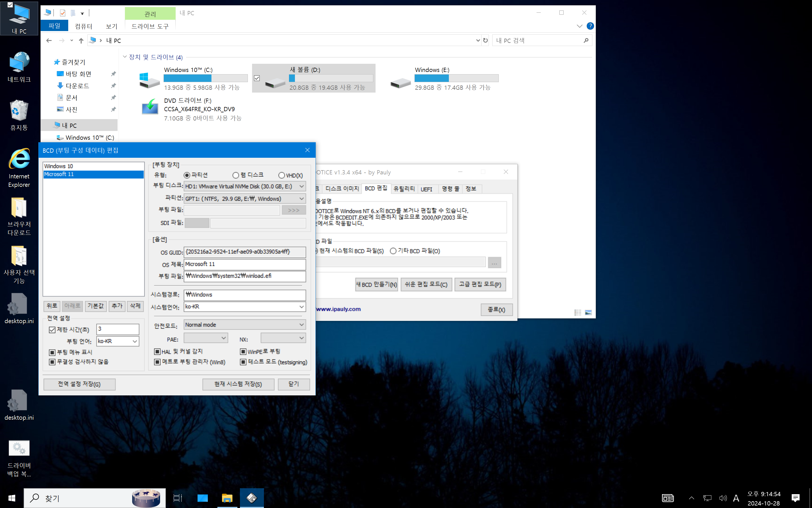
Task: Open the 안전모드 Normal mode dropdown
Action: [245, 325]
